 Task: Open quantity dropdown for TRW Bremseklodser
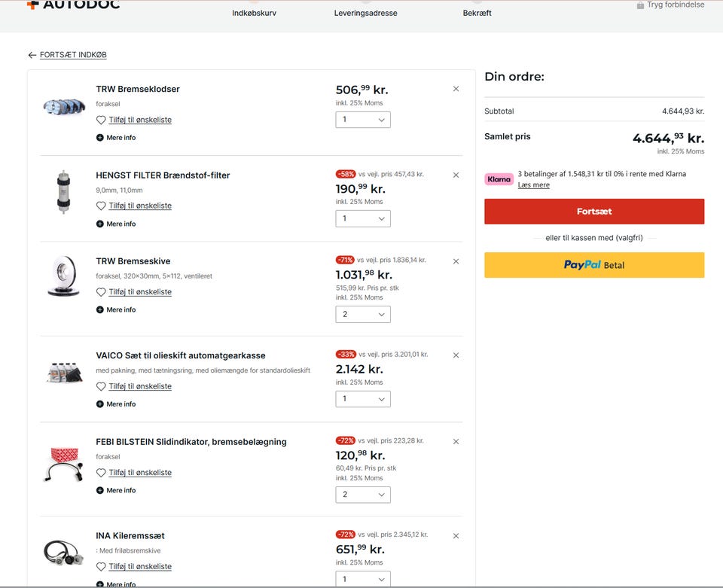(x=363, y=120)
